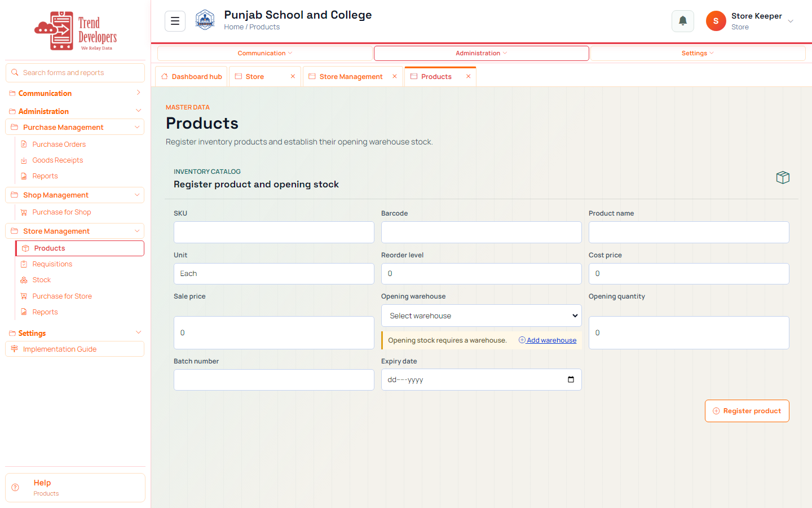Open Purchase for Store in sidebar
This screenshot has width=812, height=508.
[x=62, y=296]
